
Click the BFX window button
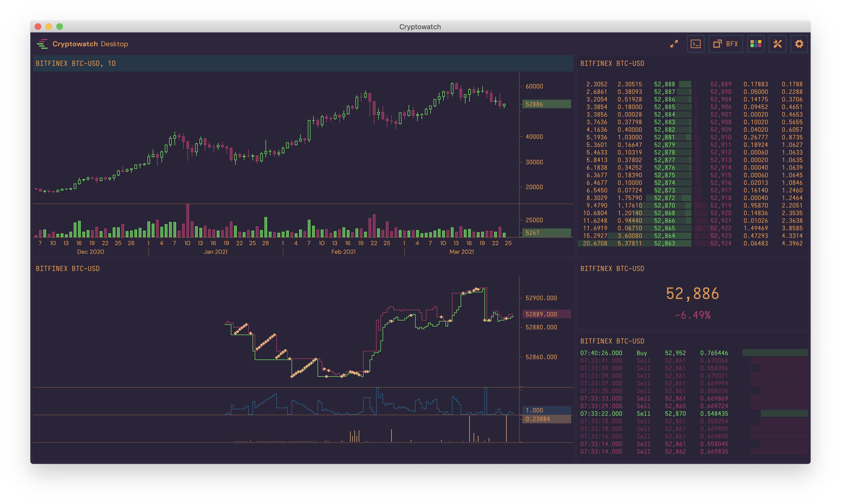pos(725,44)
